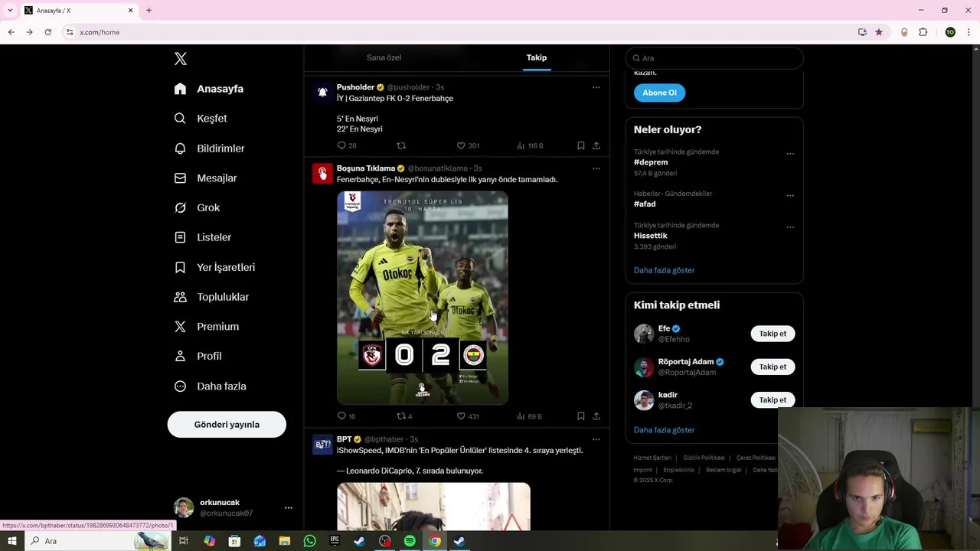
Task: Expand Daha fazla menu in the sidebar
Action: (x=210, y=386)
